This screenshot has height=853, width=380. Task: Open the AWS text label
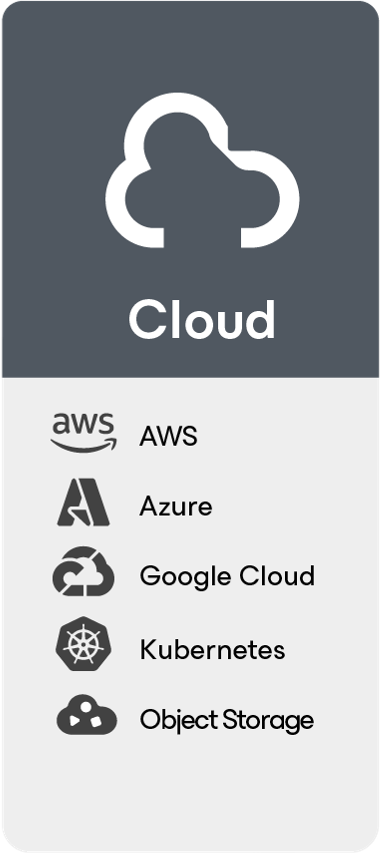168,436
